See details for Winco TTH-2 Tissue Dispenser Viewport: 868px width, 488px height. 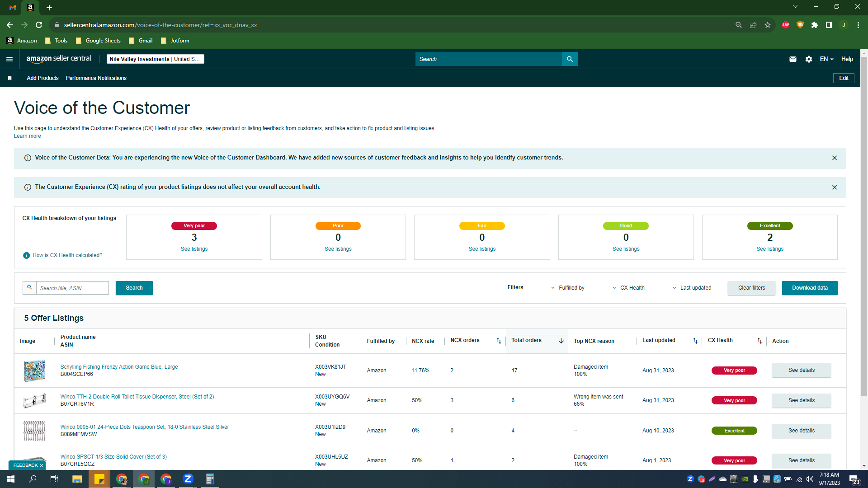point(801,401)
